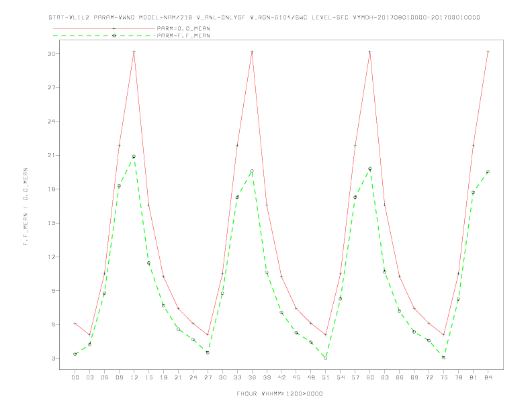Click x-axis forecast hour label 24
The width and height of the screenshot is (532, 411).
click(x=193, y=377)
